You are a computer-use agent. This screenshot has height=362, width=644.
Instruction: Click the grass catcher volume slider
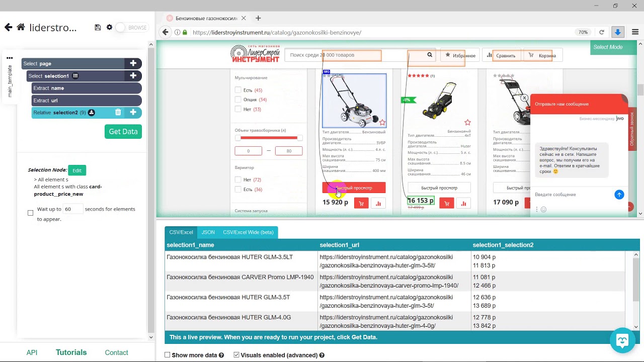[269, 138]
